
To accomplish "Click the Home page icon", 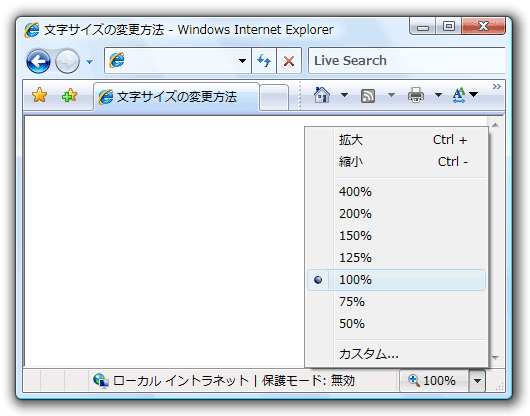I will (322, 95).
